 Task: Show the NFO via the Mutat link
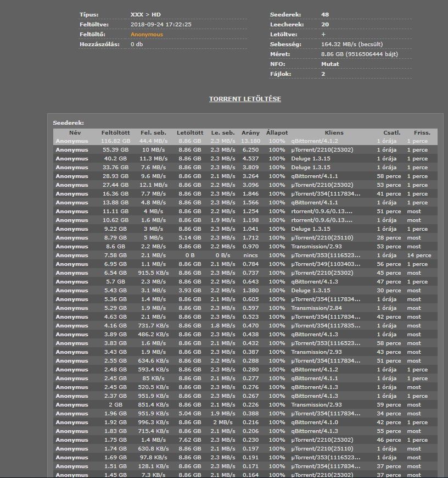(330, 64)
